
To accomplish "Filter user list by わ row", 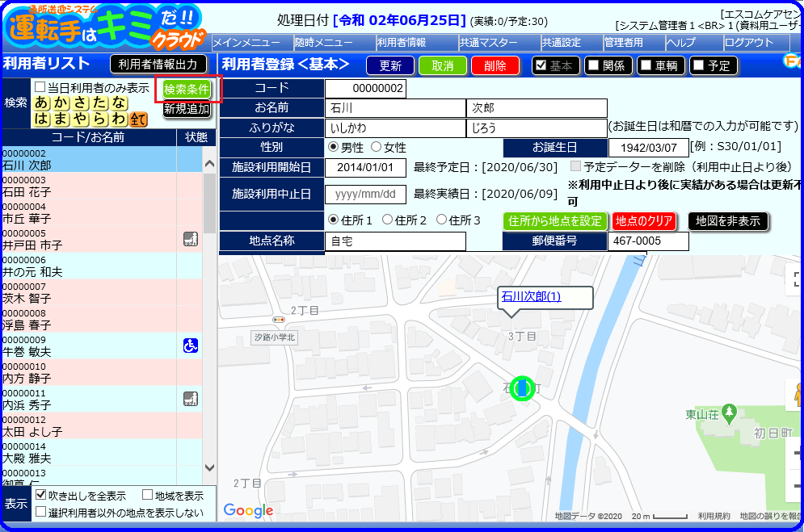I will pos(120,119).
